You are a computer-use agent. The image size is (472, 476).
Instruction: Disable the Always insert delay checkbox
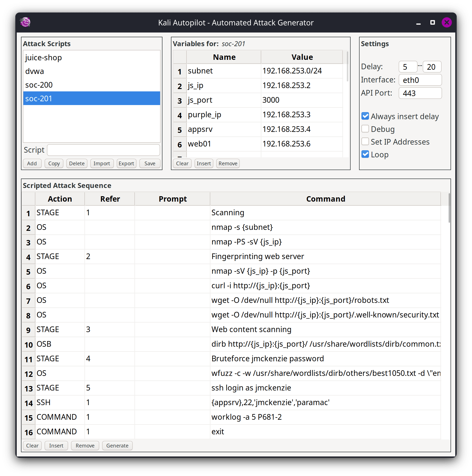365,116
